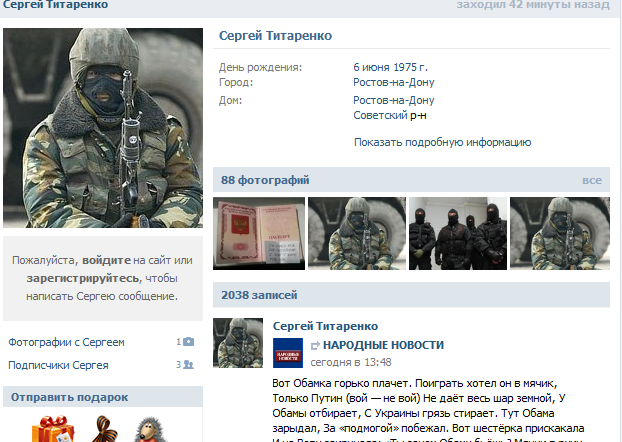Viewport: 622px width, 442px height.
Task: Click the city link Ростов-на-Дону next to Город
Action: (394, 82)
